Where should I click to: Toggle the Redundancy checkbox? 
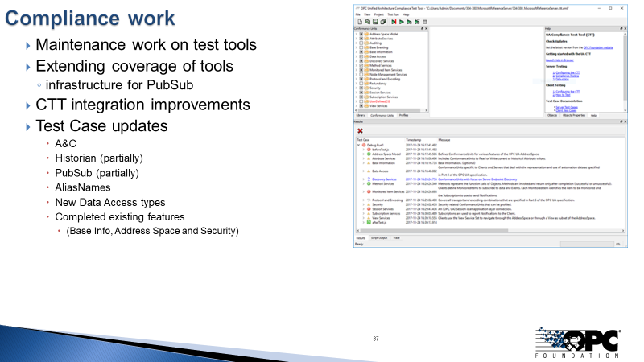[x=361, y=84]
